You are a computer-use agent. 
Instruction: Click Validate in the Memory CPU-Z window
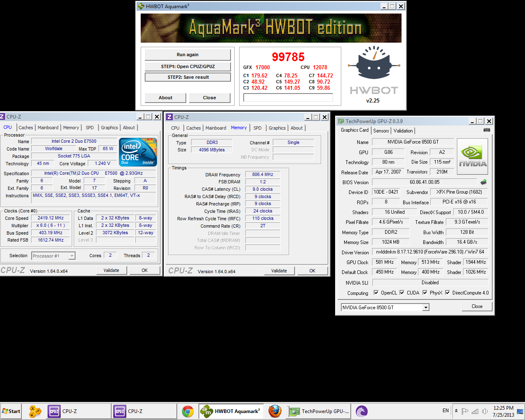(279, 271)
